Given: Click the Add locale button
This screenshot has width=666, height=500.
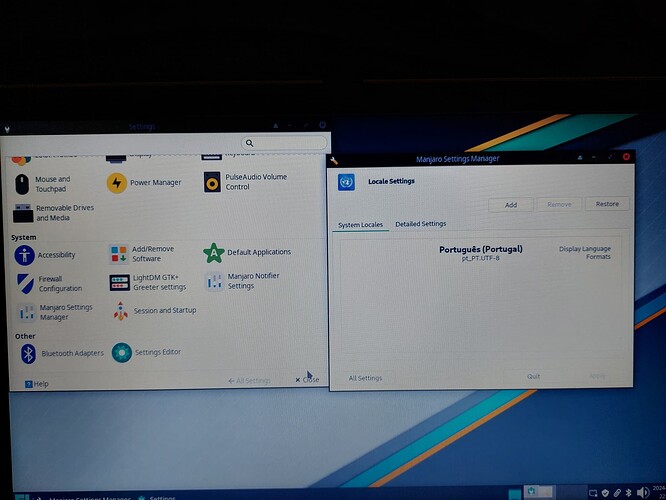Looking at the screenshot, I should click(511, 205).
